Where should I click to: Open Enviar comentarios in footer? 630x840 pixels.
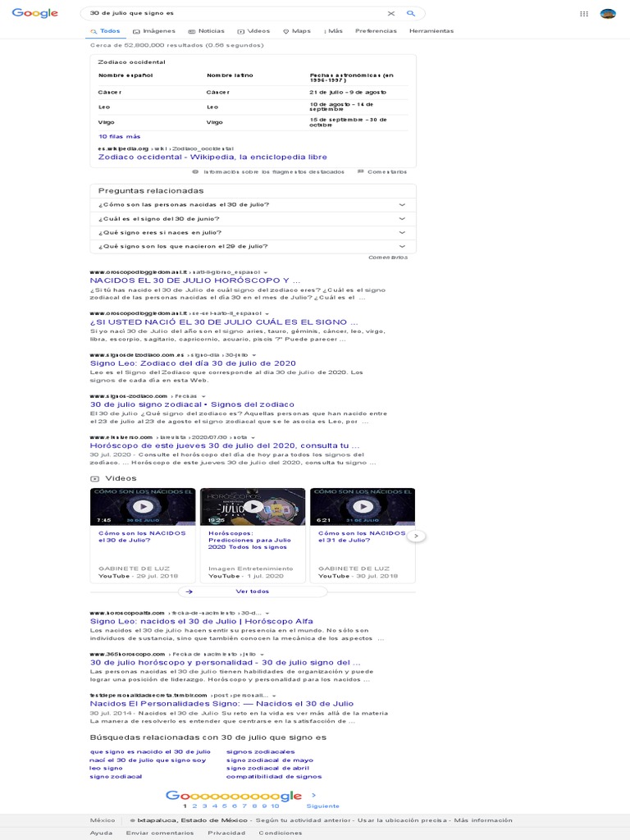coord(160,833)
